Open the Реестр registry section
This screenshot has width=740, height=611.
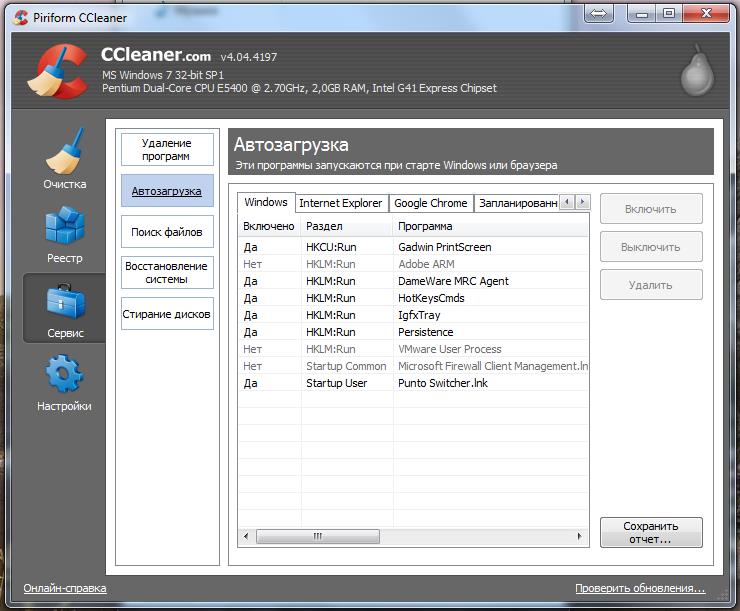coord(65,234)
